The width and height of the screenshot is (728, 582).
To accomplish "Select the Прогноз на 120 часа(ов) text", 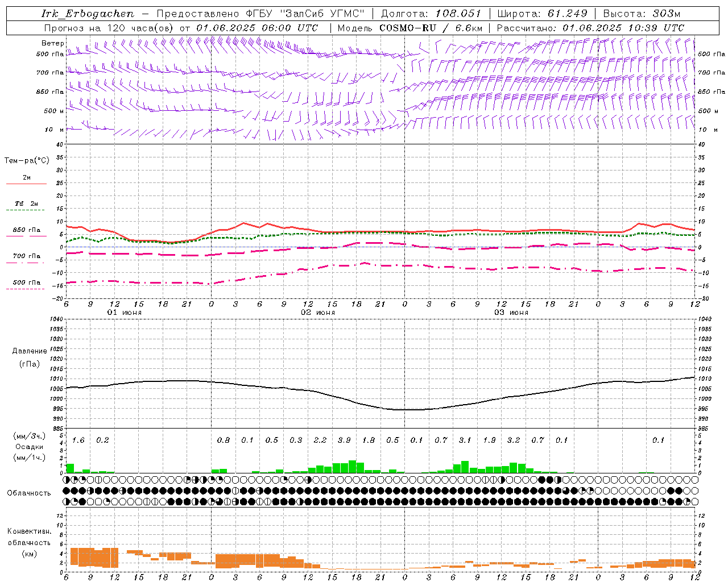I will click(x=109, y=28).
